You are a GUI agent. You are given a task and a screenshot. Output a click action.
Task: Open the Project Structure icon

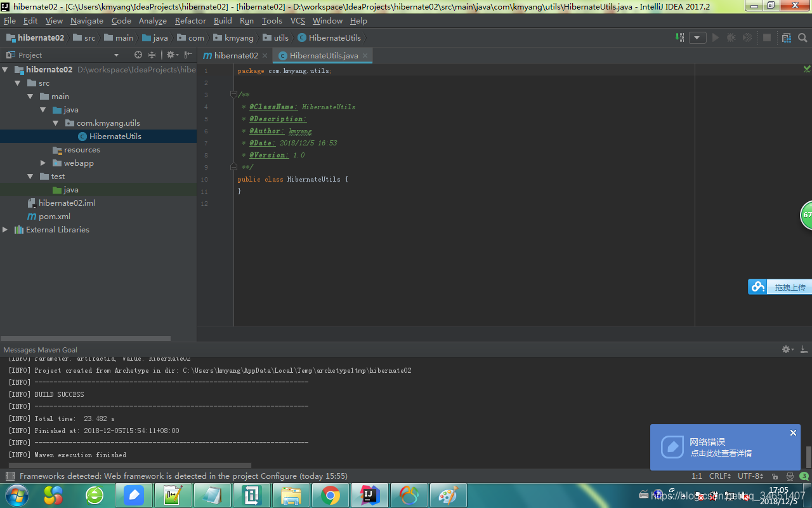(787, 37)
